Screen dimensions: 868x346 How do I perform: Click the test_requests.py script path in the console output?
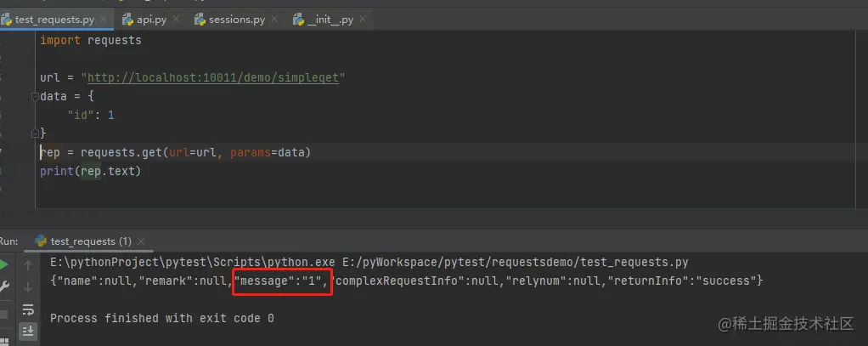tap(515, 263)
